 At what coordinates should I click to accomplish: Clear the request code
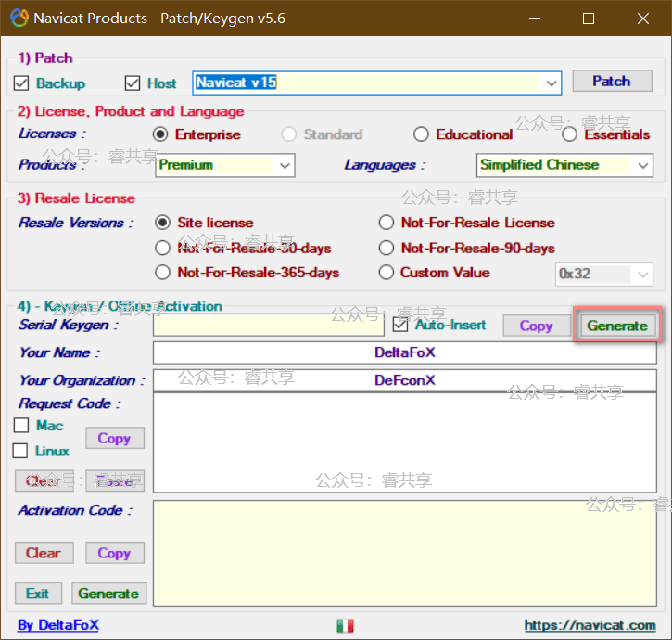pyautogui.click(x=44, y=480)
